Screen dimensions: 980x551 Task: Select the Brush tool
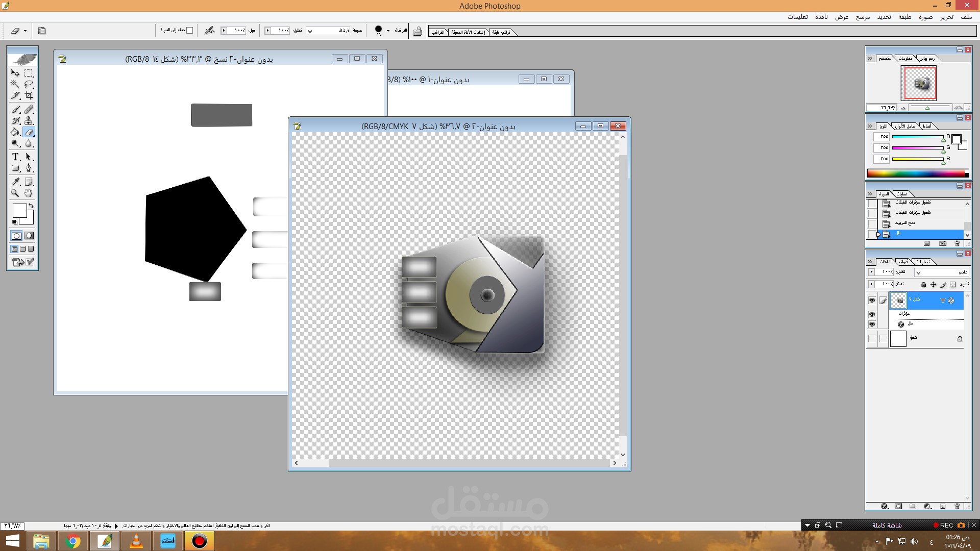tap(15, 109)
